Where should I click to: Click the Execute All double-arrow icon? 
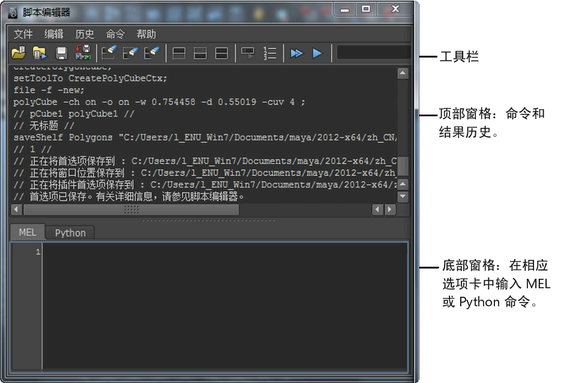pos(297,53)
